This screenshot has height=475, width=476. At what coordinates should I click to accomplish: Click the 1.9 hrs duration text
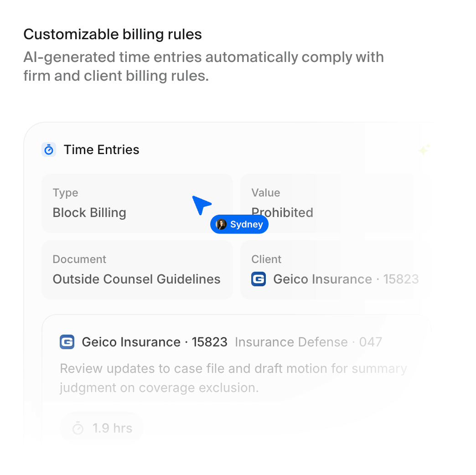pyautogui.click(x=112, y=428)
